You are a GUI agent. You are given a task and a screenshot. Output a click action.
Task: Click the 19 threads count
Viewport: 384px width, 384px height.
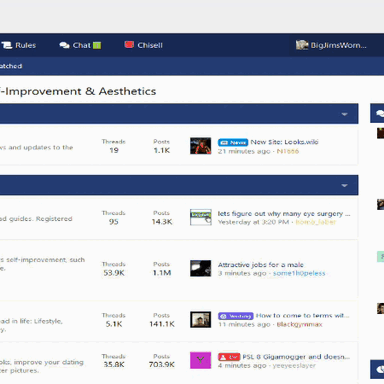[x=114, y=150]
